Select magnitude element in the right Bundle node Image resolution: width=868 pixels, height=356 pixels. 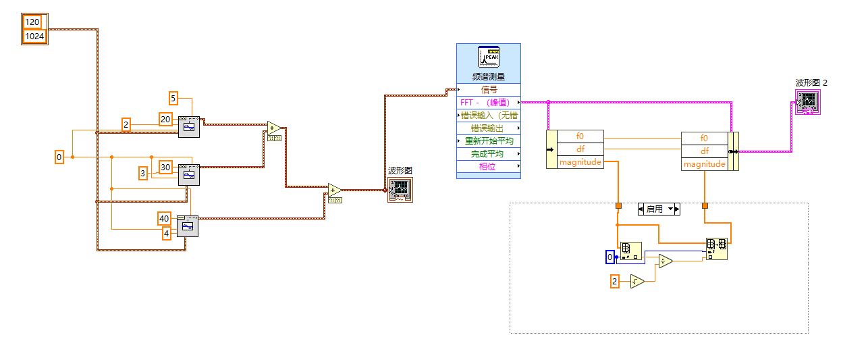[705, 164]
